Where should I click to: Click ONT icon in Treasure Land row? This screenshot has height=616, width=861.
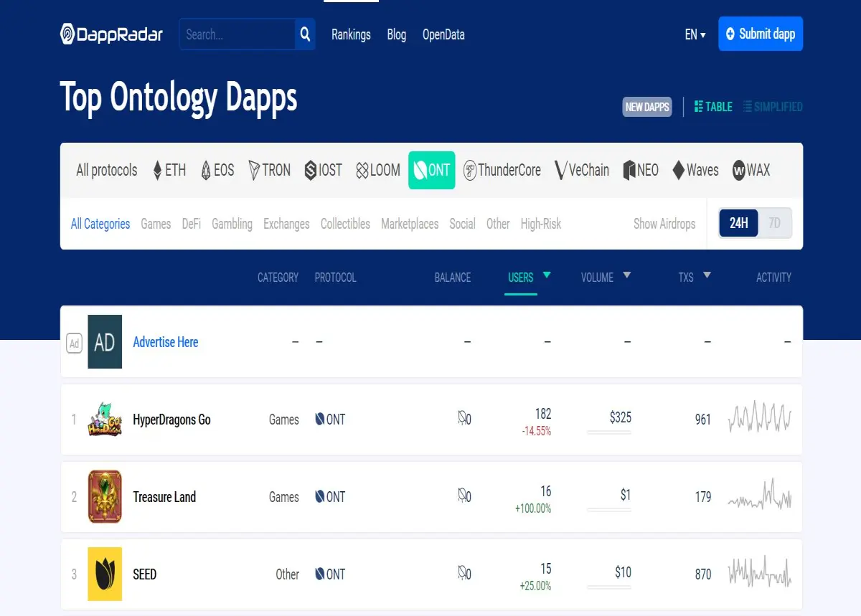pos(319,496)
